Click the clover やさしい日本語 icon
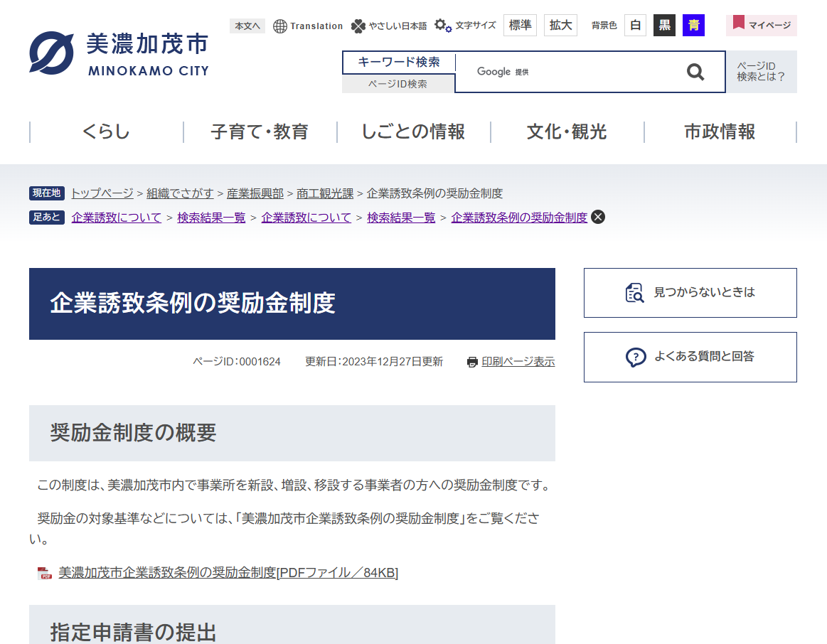The image size is (827, 644). (358, 26)
